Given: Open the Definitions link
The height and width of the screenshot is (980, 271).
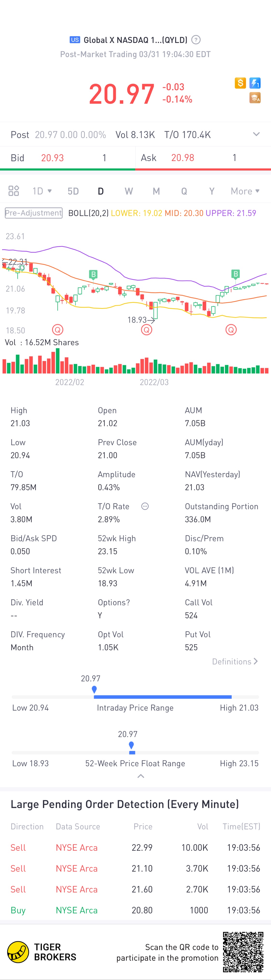Looking at the screenshot, I should (x=235, y=662).
